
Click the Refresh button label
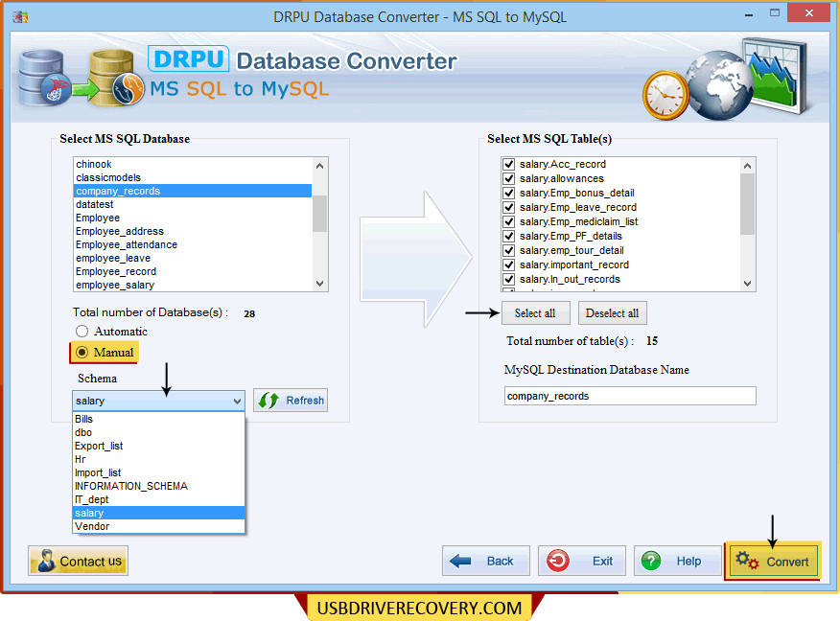point(305,401)
